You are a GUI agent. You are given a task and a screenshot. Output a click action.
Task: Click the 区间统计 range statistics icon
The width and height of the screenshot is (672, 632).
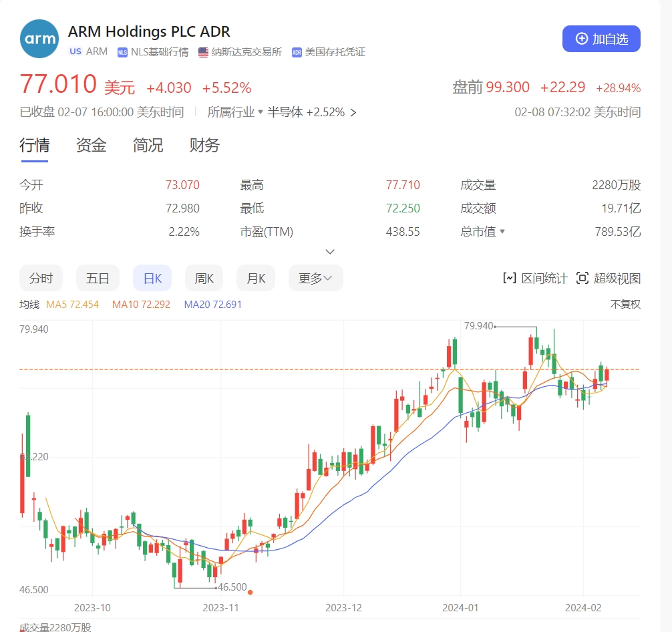510,279
